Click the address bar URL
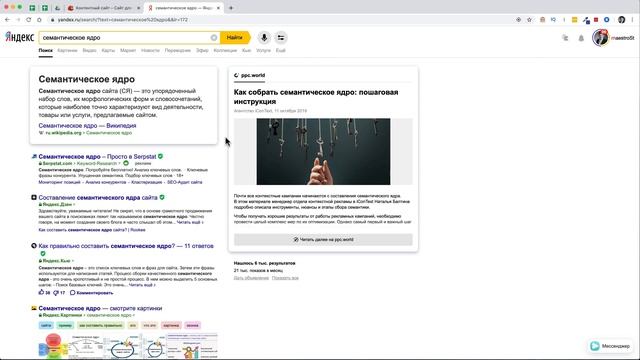Image resolution: width=640 pixels, height=360 pixels. tap(123, 20)
